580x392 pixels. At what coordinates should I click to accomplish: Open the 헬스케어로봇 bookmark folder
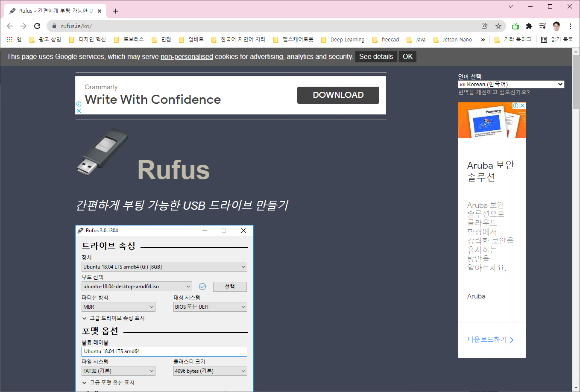293,39
